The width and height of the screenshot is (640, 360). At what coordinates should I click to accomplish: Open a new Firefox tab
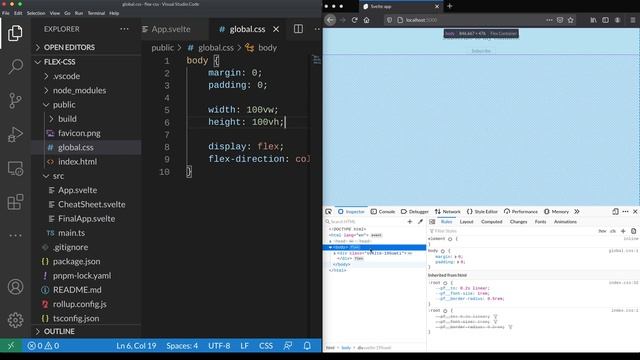click(x=449, y=6)
